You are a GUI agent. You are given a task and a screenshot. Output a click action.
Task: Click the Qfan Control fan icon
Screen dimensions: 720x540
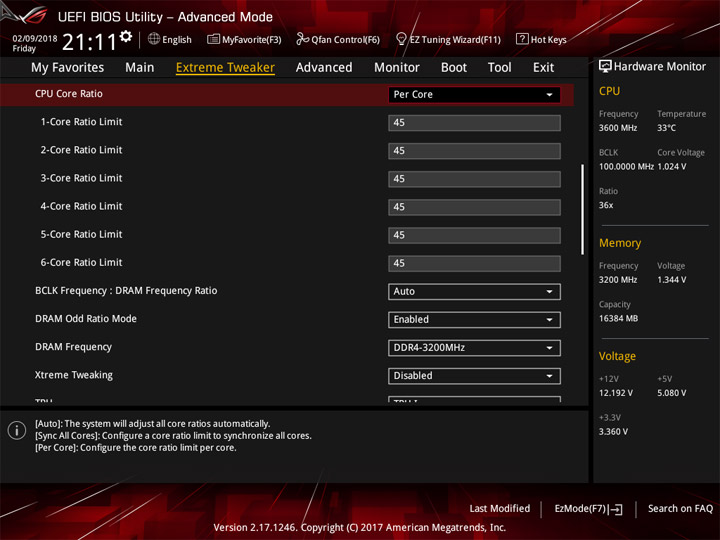coord(302,39)
